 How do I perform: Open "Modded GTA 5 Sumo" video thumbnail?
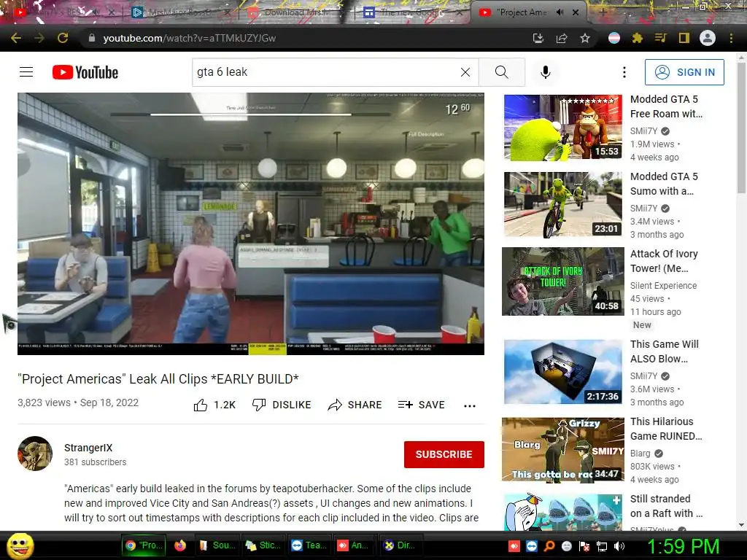coord(563,205)
